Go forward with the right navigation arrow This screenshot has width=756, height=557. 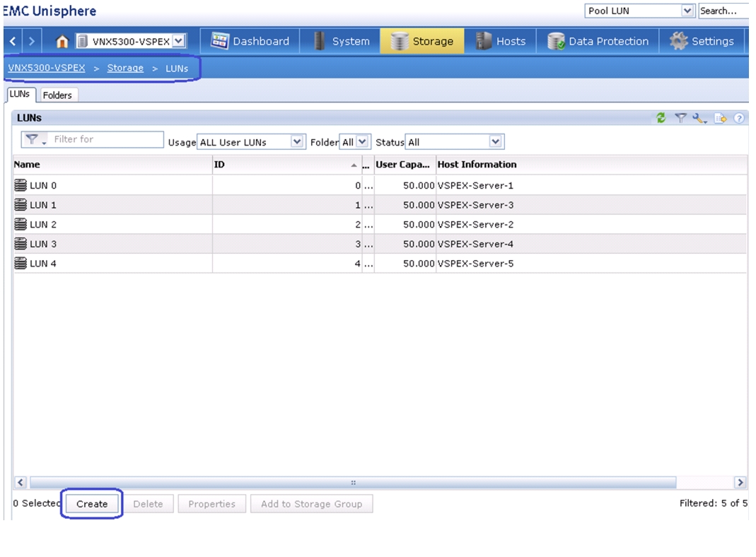[x=31, y=41]
